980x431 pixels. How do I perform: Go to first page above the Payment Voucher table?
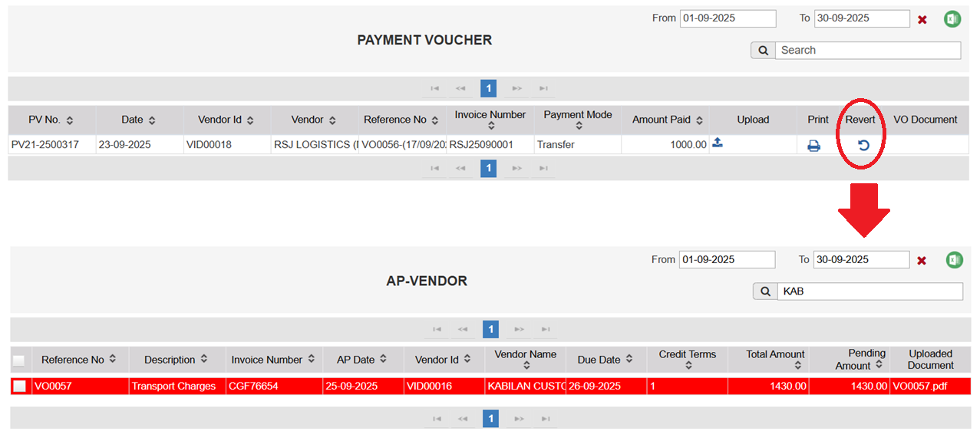[x=434, y=88]
